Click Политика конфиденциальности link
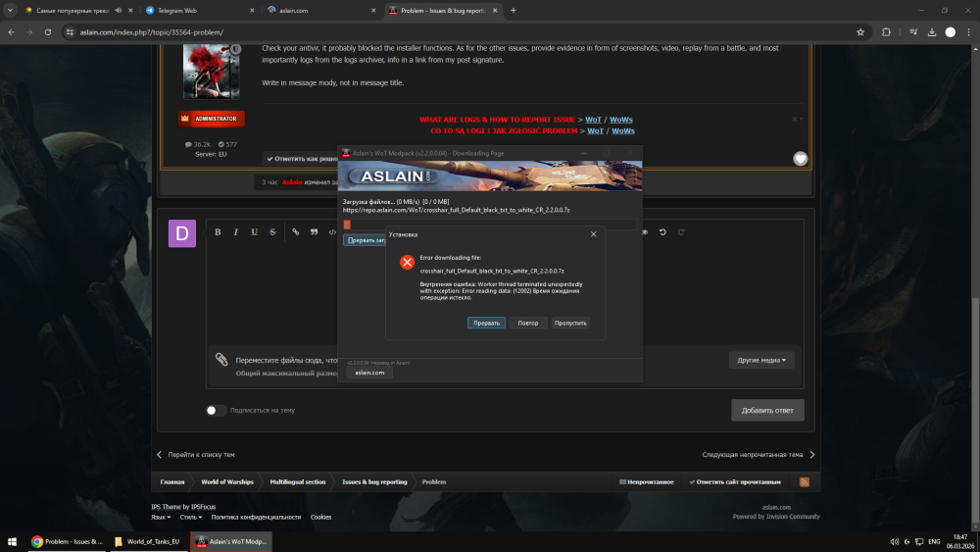The image size is (980, 552). (256, 517)
